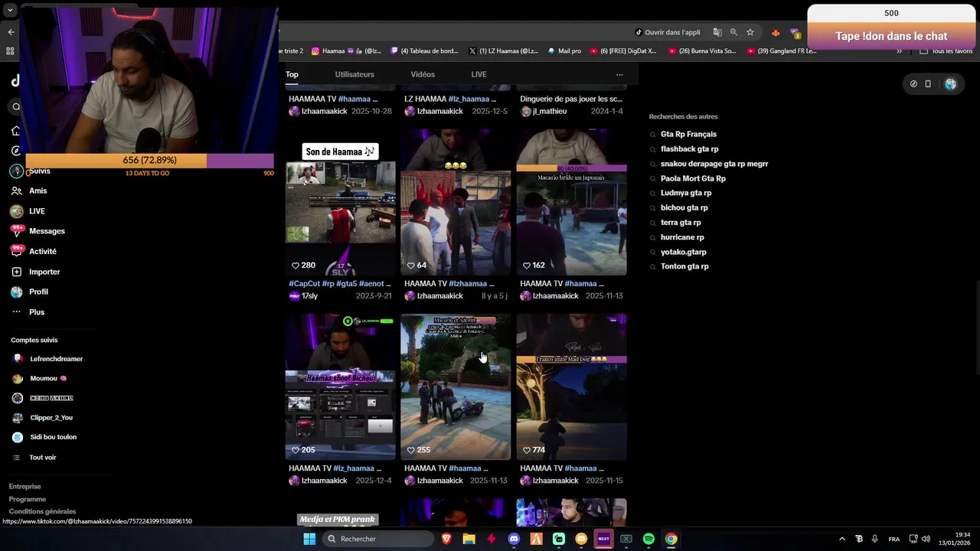Image resolution: width=980 pixels, height=551 pixels.
Task: Click the phone app icon top right
Action: 928,84
